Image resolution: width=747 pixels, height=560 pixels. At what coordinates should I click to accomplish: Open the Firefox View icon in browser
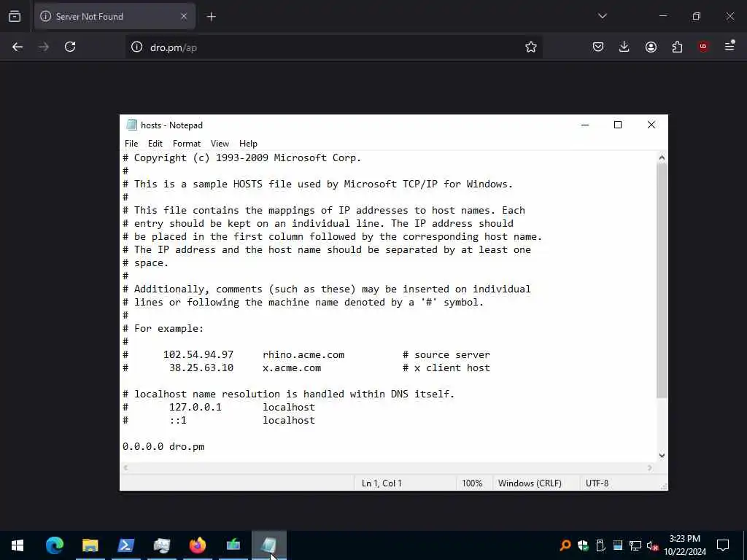click(x=15, y=17)
